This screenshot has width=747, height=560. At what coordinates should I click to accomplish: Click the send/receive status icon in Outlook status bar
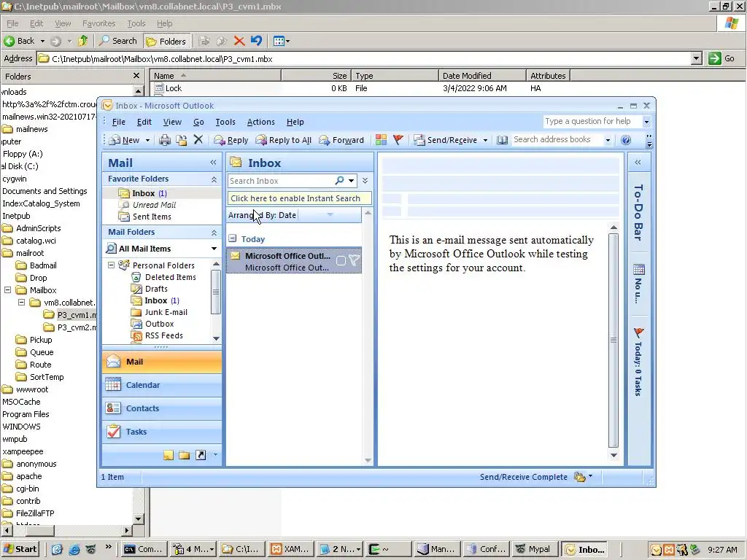point(579,477)
